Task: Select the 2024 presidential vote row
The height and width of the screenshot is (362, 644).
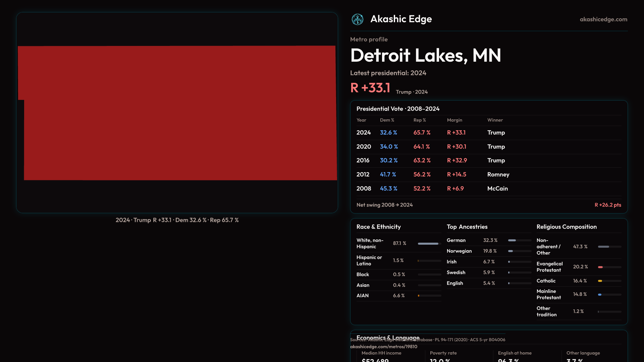Action: tap(488, 133)
